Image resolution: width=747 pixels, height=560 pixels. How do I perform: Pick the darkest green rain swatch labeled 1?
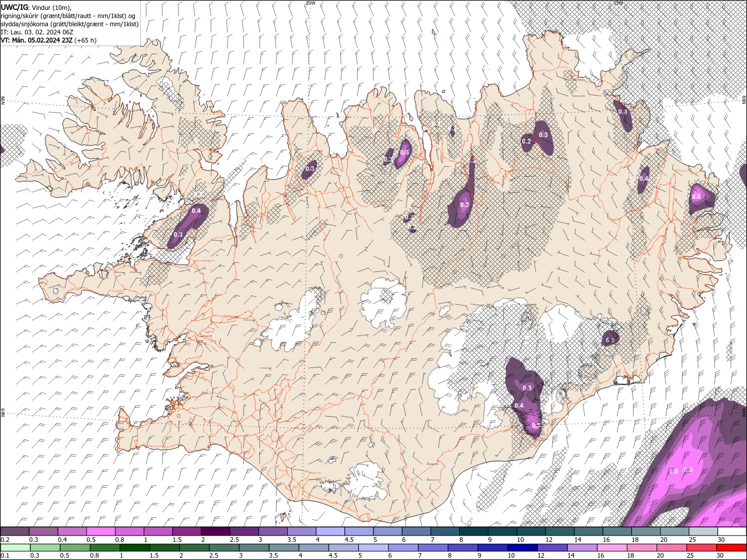(135, 548)
